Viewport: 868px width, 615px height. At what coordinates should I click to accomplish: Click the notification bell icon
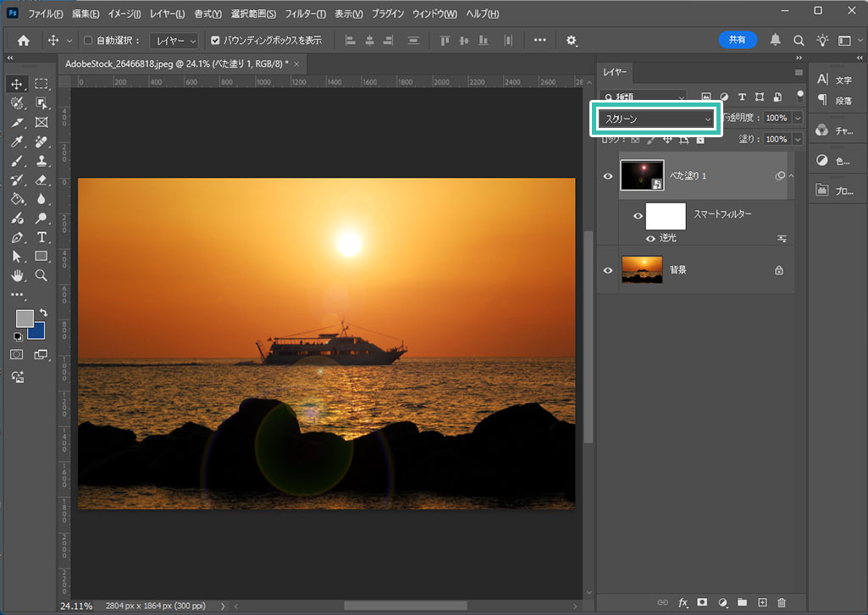pyautogui.click(x=775, y=40)
